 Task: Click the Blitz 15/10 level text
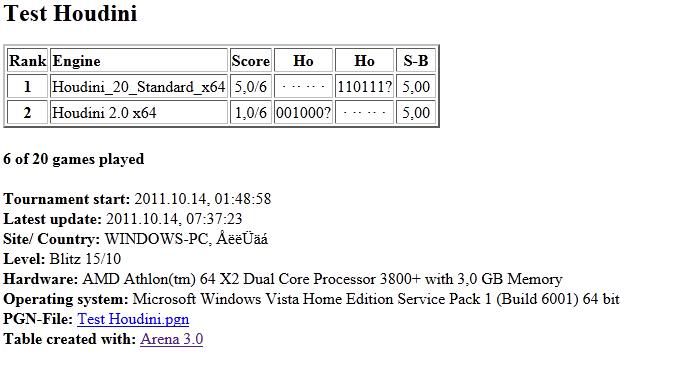(x=85, y=259)
